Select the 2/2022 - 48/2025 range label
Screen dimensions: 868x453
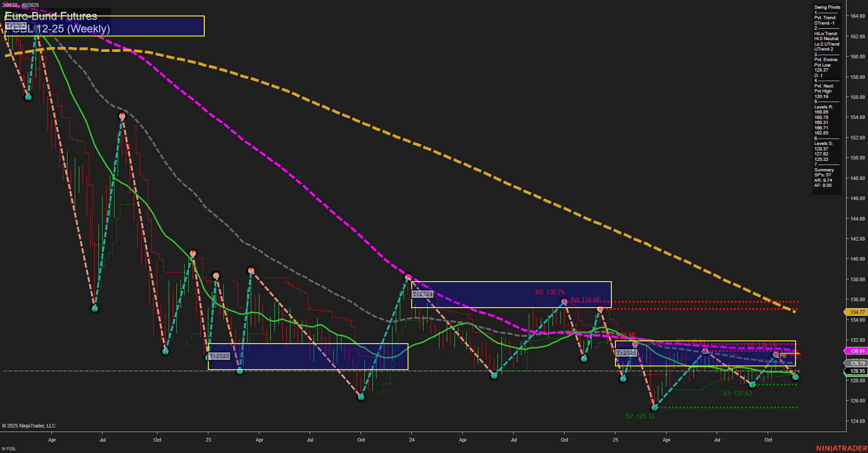point(20,5)
